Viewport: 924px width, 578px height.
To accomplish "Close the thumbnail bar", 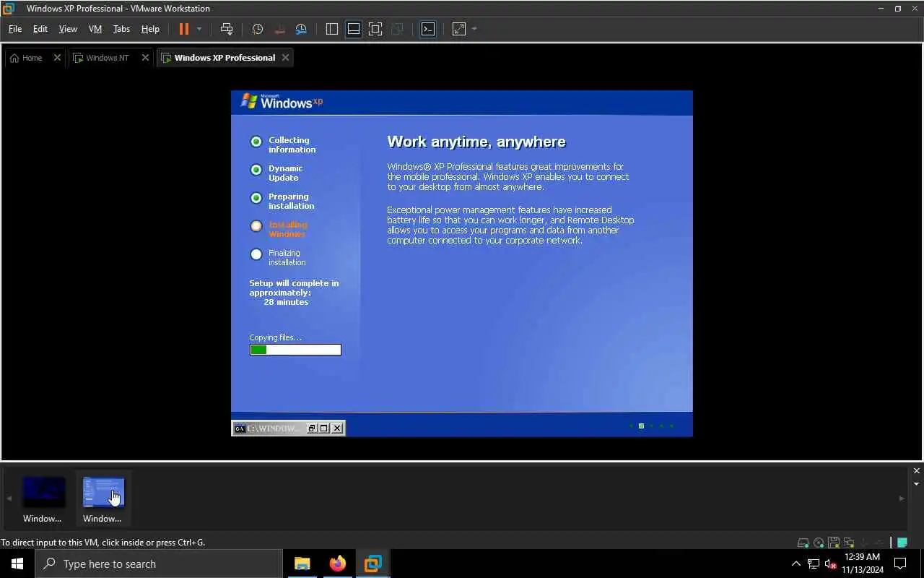I will point(917,471).
